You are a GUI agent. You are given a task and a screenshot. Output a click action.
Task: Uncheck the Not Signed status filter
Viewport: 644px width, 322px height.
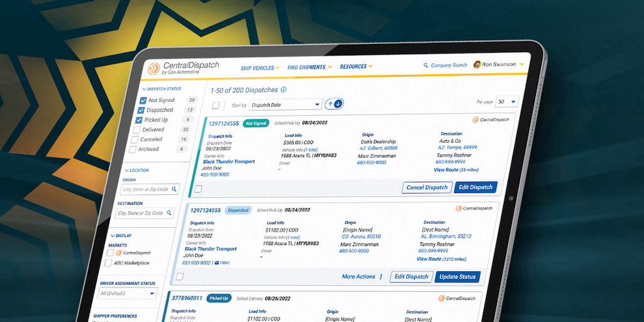pos(143,100)
